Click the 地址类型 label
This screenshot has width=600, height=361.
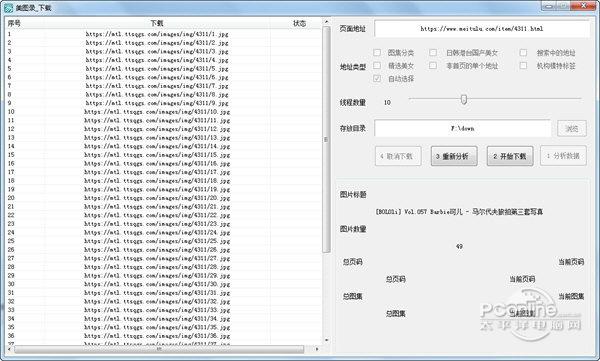point(353,67)
